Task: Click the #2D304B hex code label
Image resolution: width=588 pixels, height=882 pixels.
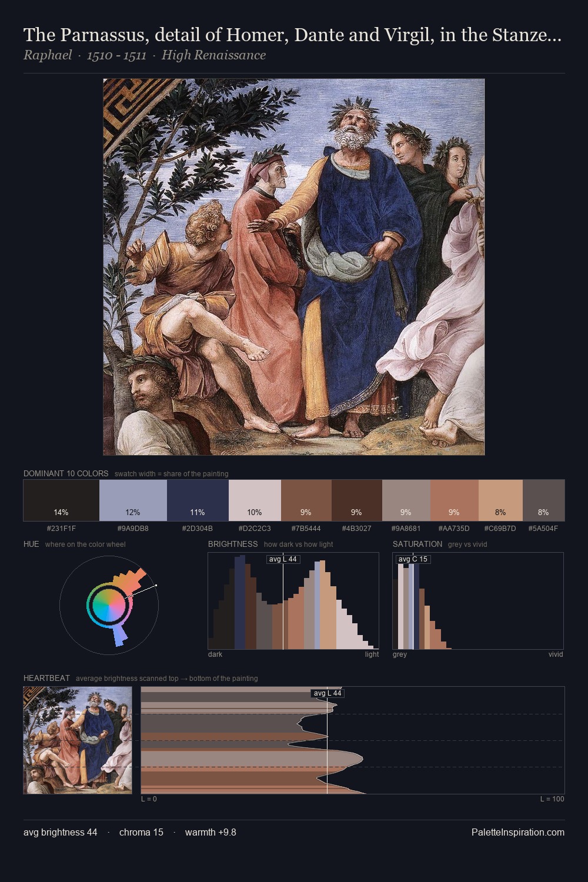Action: point(198,528)
